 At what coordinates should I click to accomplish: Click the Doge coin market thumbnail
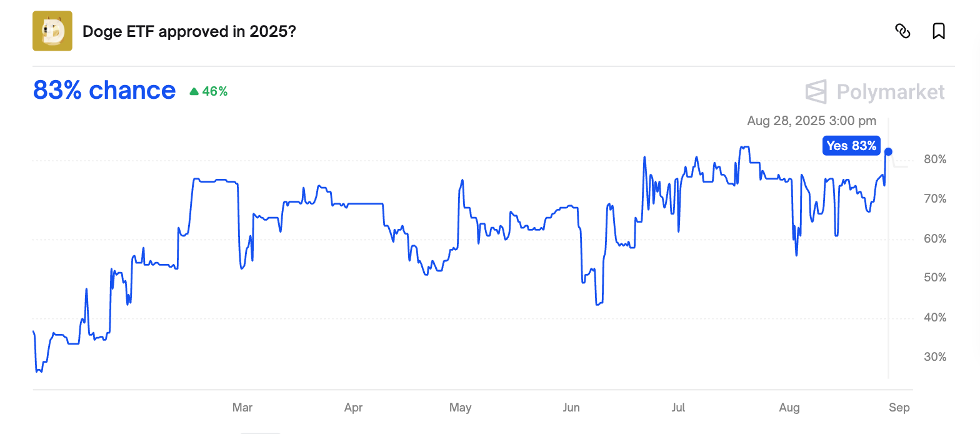(52, 31)
